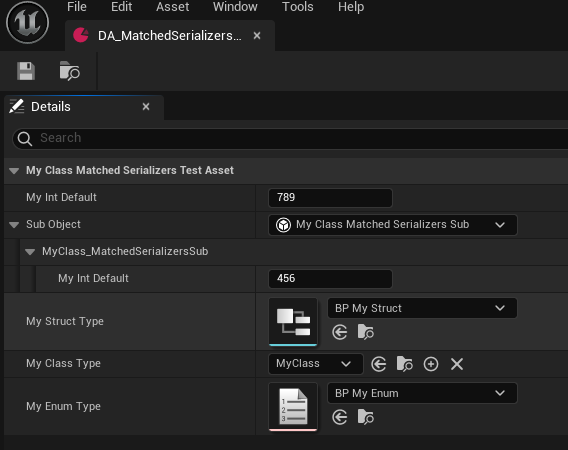Collapse My Class Matched Serializers Test Asset category
The image size is (568, 450).
[x=14, y=171]
